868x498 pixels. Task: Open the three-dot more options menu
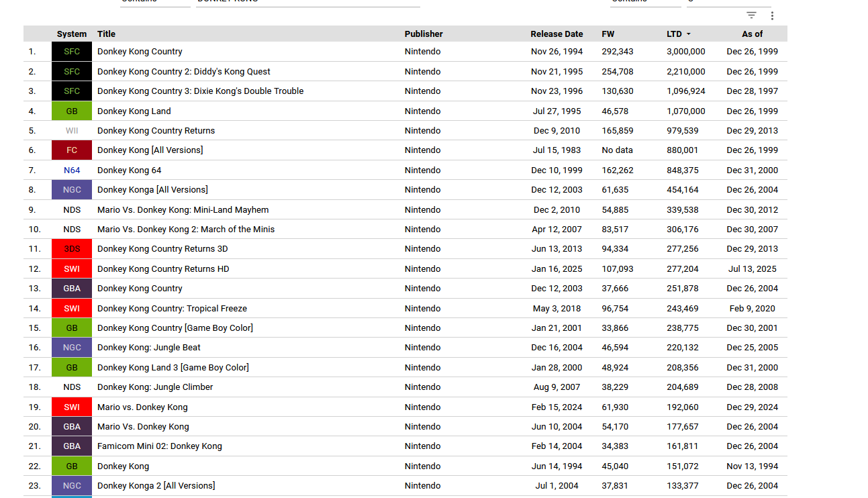pos(772,15)
